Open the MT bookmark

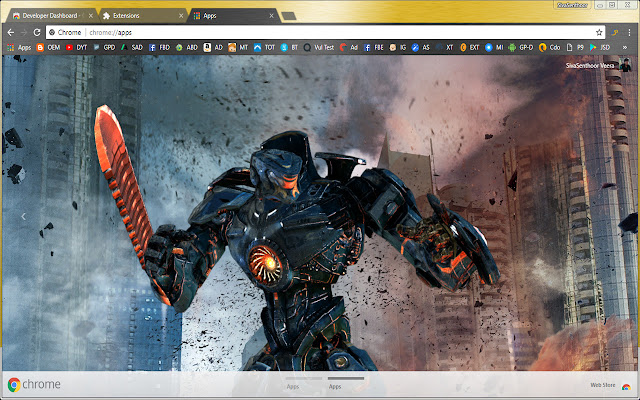pyautogui.click(x=238, y=47)
